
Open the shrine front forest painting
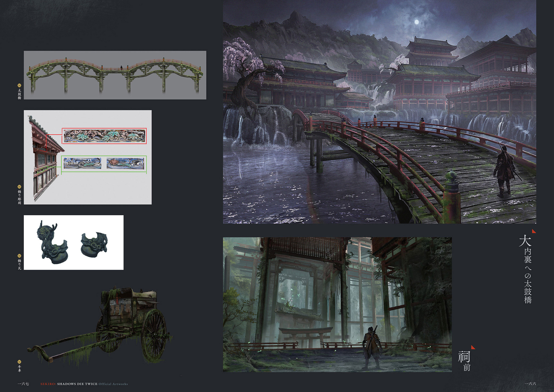337,305
